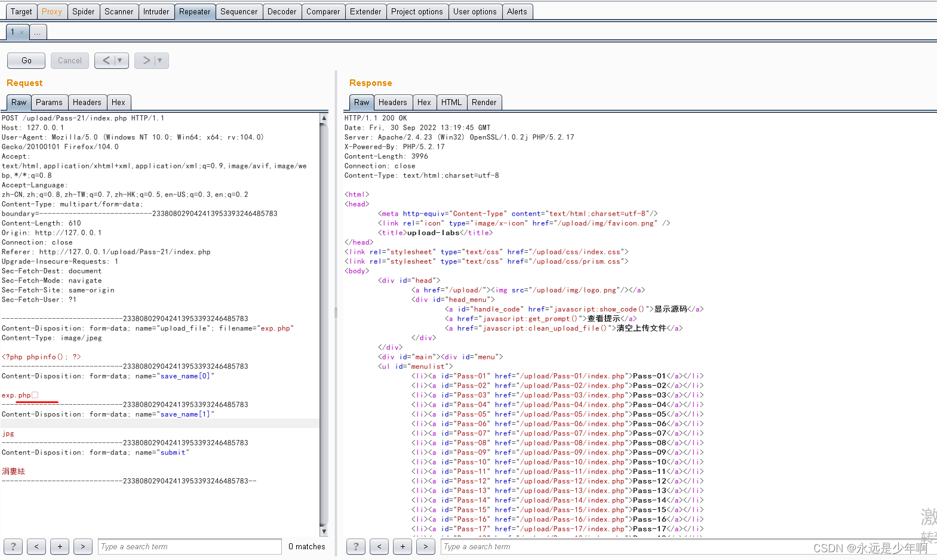Viewport: 937px width, 560px height.
Task: Close Repeater tab 1
Action: pyautogui.click(x=22, y=32)
